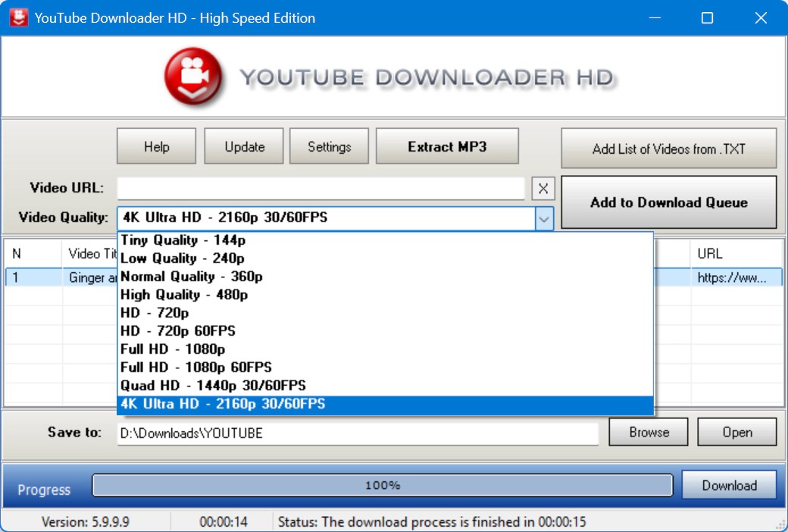Image resolution: width=788 pixels, height=532 pixels.
Task: Collapse the Video Quality dropdown arrow
Action: click(543, 218)
